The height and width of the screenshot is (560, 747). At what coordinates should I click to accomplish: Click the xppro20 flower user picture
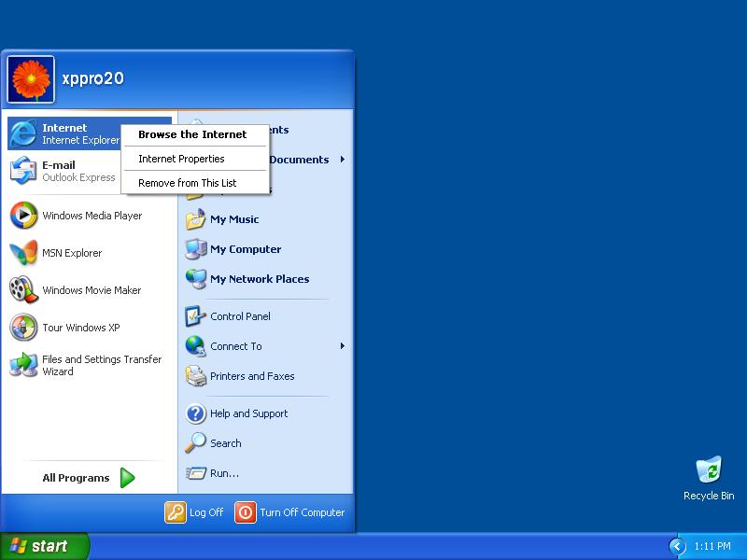click(x=31, y=79)
